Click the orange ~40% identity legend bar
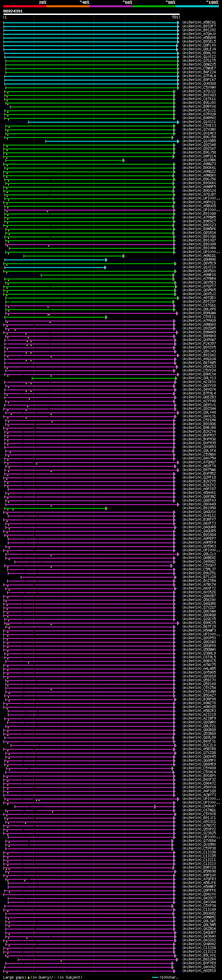Image resolution: width=222 pixels, height=980 pixels. point(68,6)
